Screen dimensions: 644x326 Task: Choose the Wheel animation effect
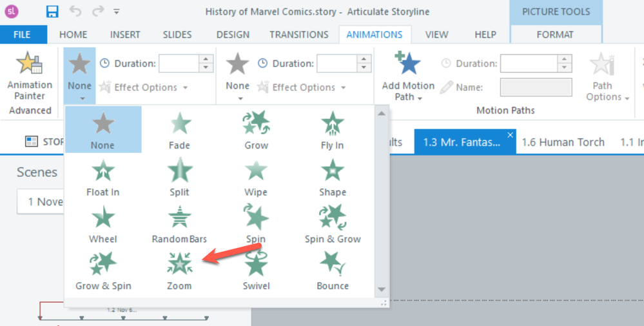click(102, 223)
